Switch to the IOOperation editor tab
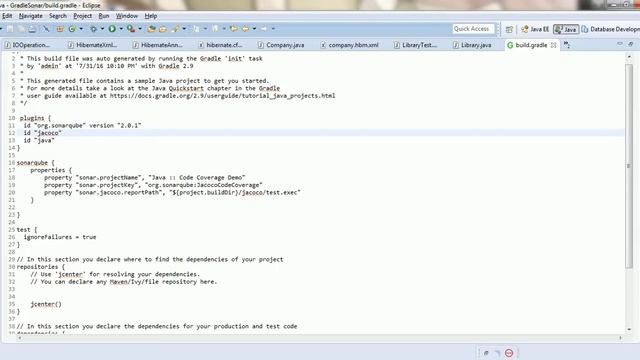640x360 pixels. pos(27,45)
